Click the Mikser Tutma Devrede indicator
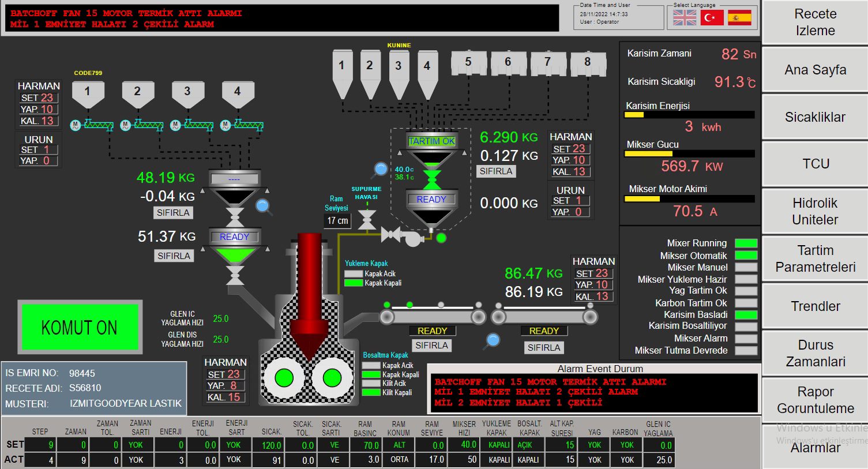This screenshot has width=868, height=469. (746, 350)
